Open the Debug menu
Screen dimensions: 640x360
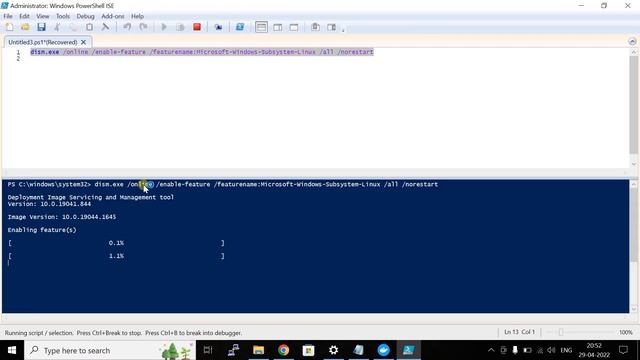[x=85, y=16]
